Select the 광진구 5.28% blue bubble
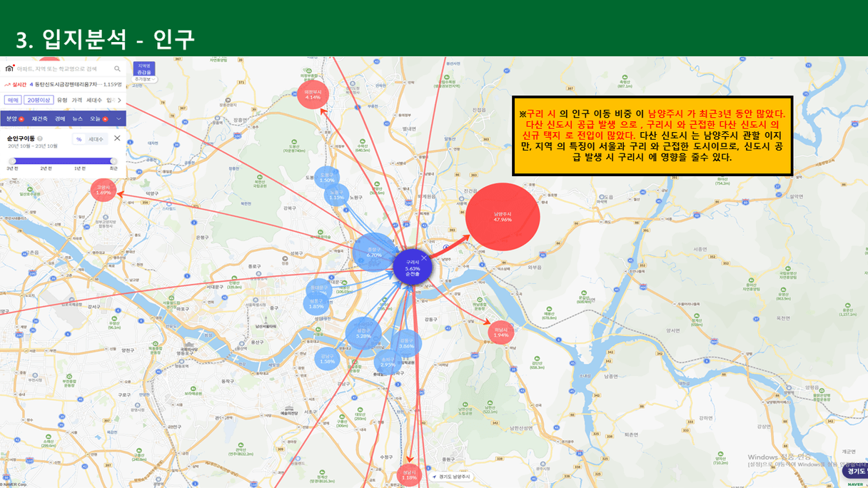868x488 pixels. tap(364, 334)
